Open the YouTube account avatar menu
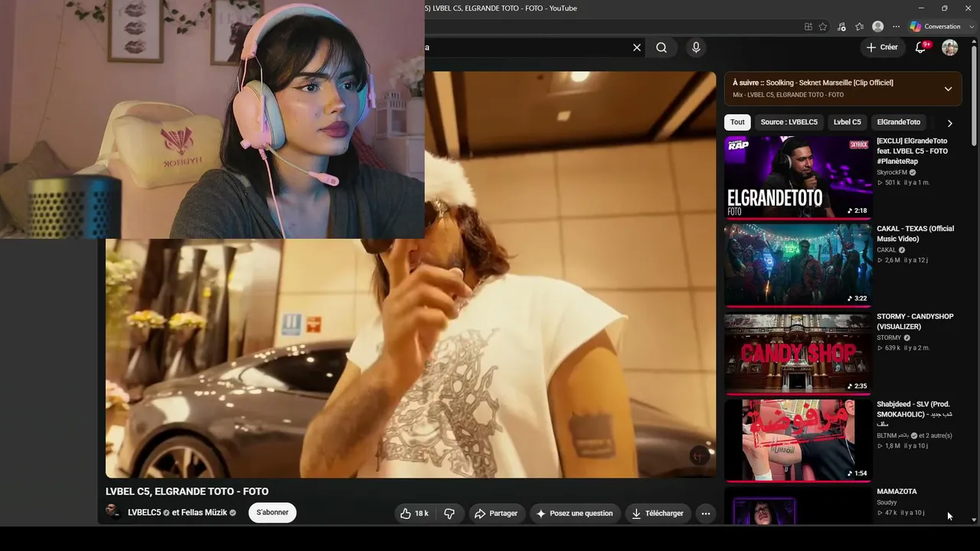 (x=950, y=47)
